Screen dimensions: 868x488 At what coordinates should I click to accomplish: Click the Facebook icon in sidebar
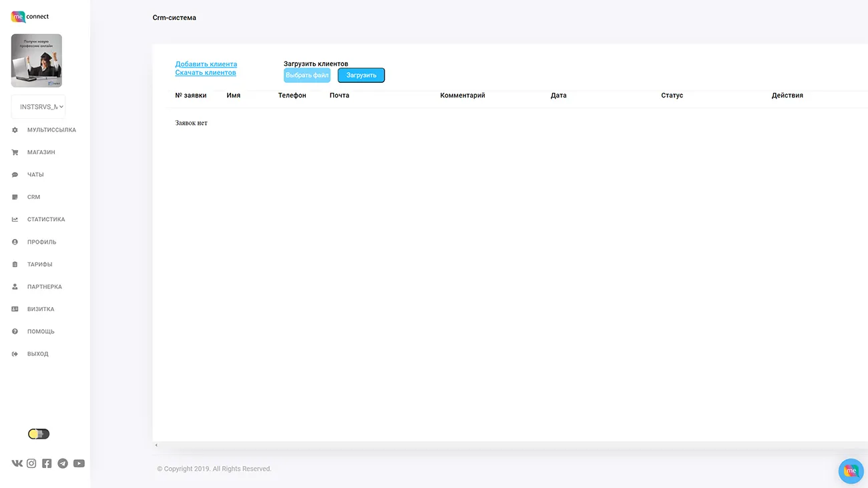(47, 463)
